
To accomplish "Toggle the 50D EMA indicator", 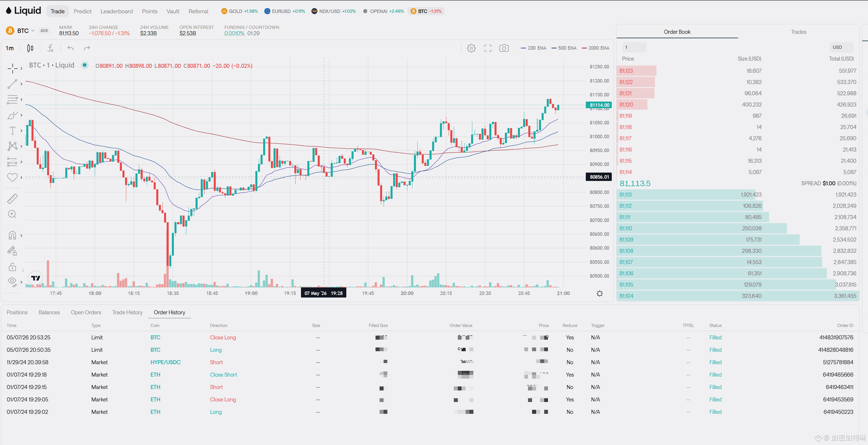I will point(564,48).
